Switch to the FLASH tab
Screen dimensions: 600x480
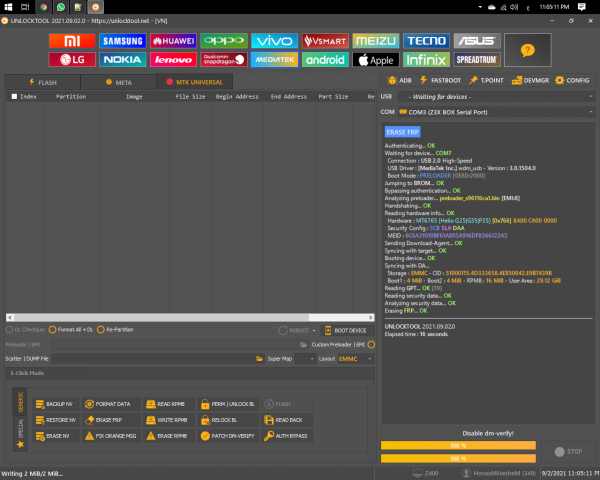[x=42, y=82]
